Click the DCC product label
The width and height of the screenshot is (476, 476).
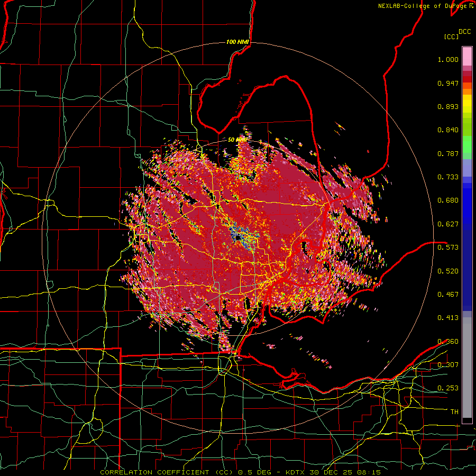coord(465,32)
